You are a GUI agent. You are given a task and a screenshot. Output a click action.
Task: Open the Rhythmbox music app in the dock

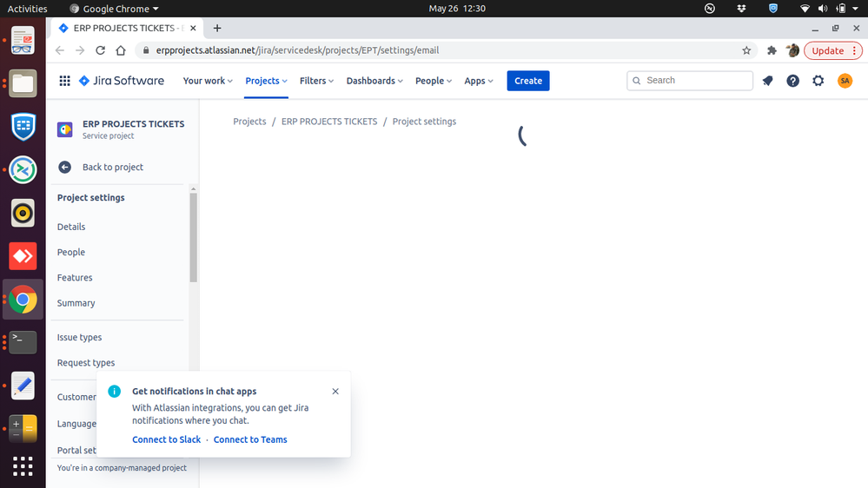(x=23, y=213)
